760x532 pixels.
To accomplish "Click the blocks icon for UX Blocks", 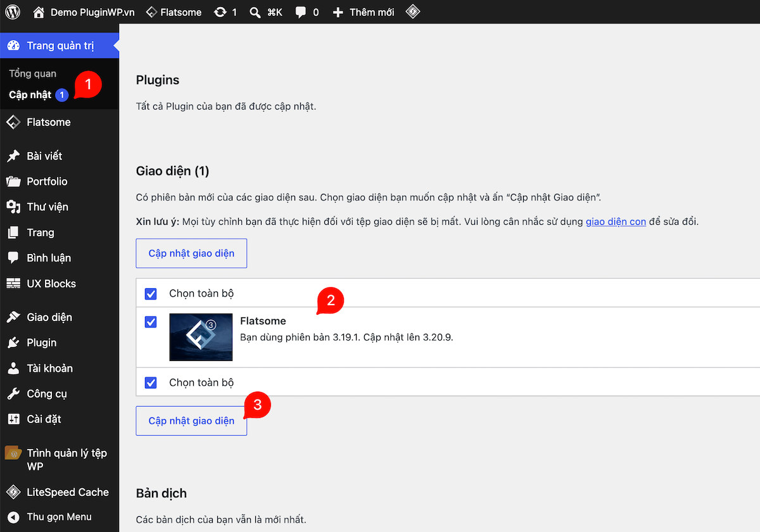I will point(13,284).
